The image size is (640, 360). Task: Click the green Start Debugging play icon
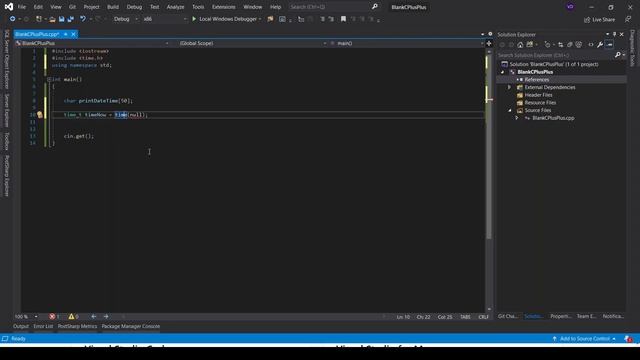point(194,19)
